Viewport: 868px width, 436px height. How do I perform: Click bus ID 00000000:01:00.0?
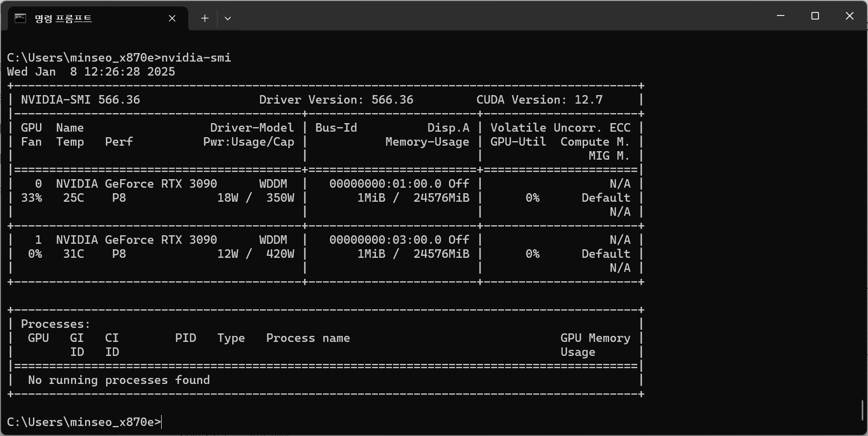385,184
